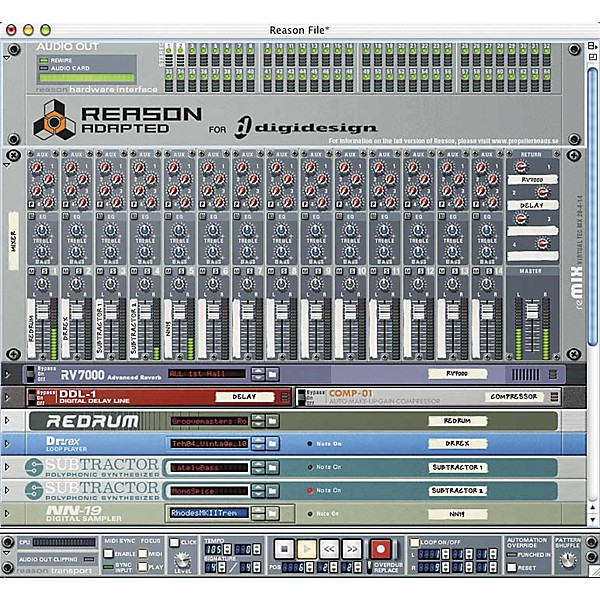Screen dimensions: 600x600
Task: Start playback with the transport Play button
Action: [x=307, y=549]
